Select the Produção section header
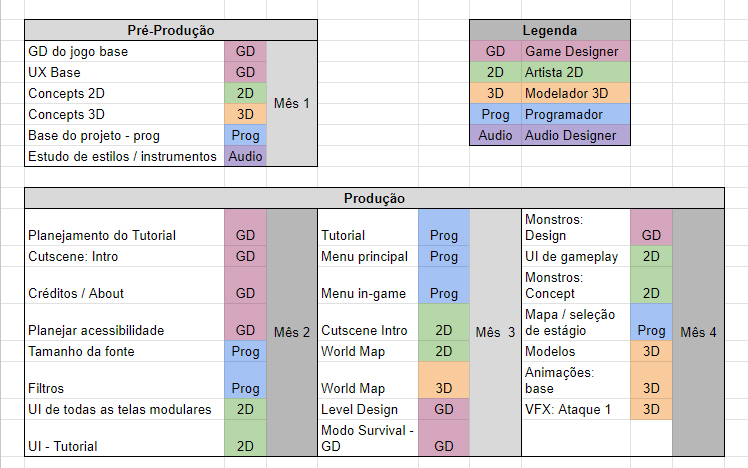Viewport: 748px width, 468px height. tap(373, 199)
